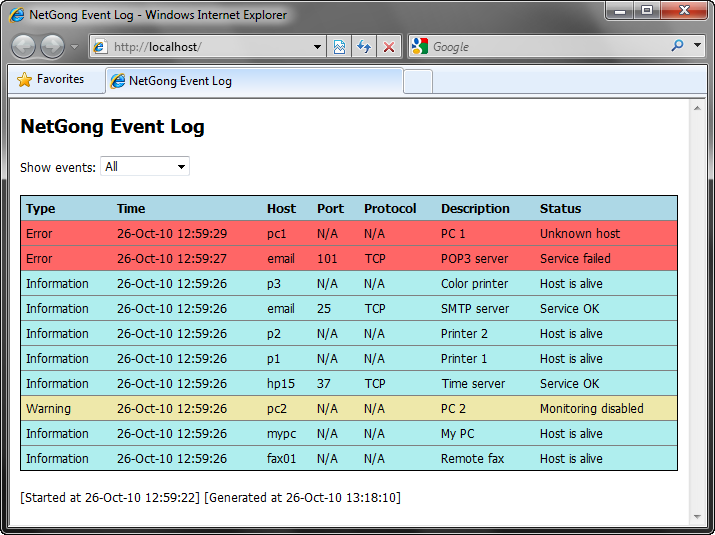This screenshot has height=535, width=715.
Task: Open the search provider options arrow
Action: 697,45
